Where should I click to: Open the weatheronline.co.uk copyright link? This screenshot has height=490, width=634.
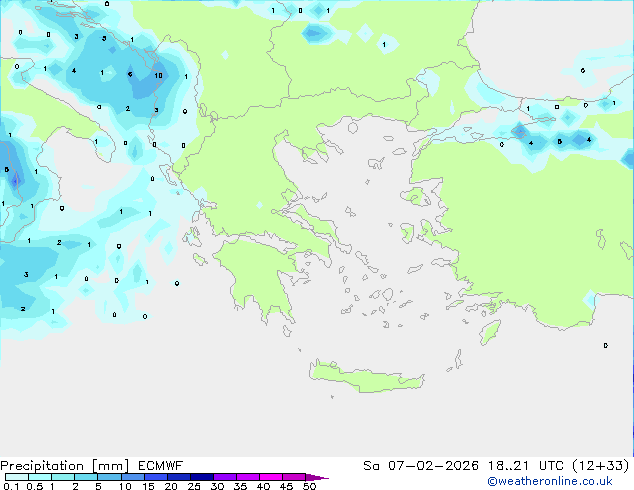(x=549, y=481)
